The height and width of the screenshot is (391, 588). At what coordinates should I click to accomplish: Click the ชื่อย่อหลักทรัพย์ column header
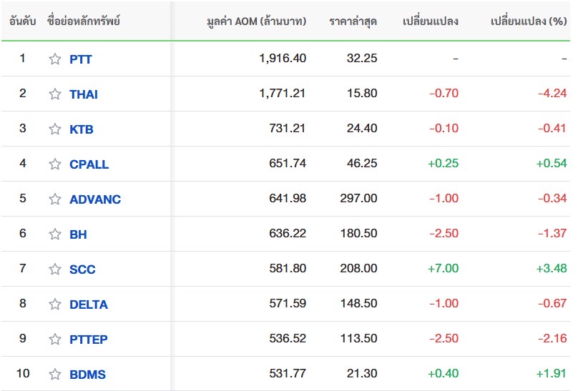pos(83,21)
